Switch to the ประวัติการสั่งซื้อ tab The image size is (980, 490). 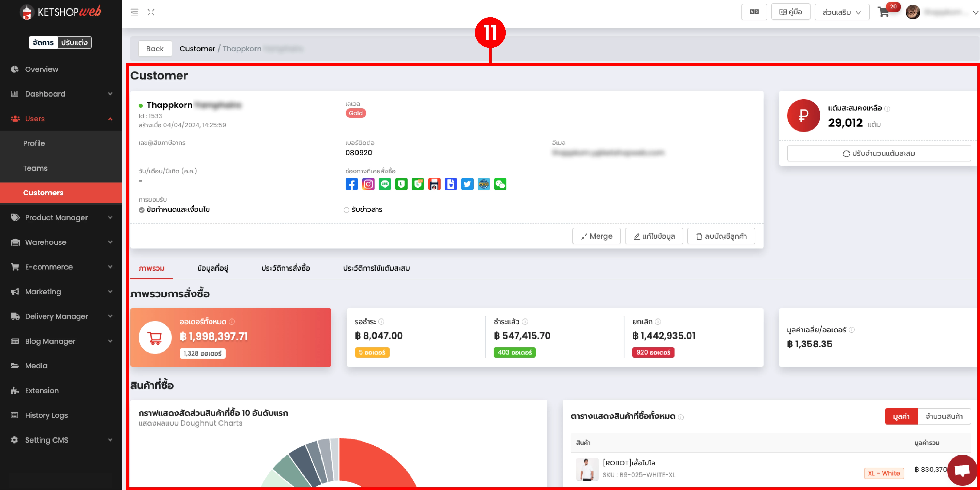pyautogui.click(x=285, y=268)
